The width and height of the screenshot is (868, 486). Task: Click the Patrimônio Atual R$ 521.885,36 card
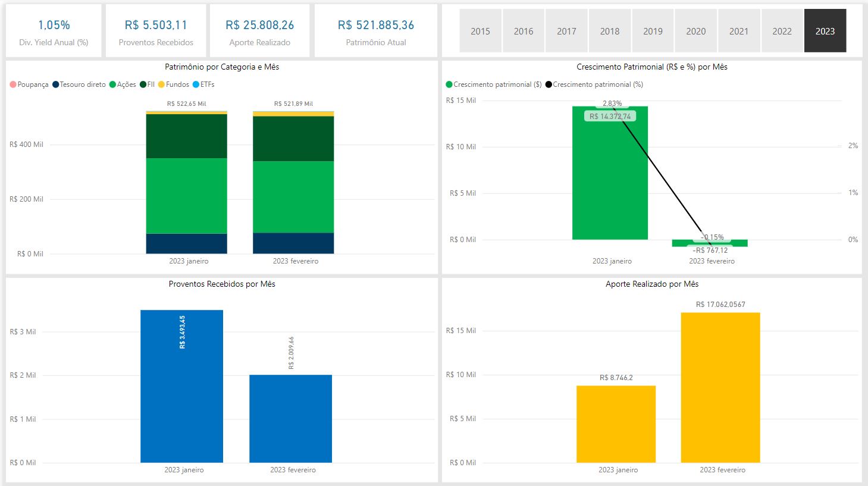click(x=376, y=31)
